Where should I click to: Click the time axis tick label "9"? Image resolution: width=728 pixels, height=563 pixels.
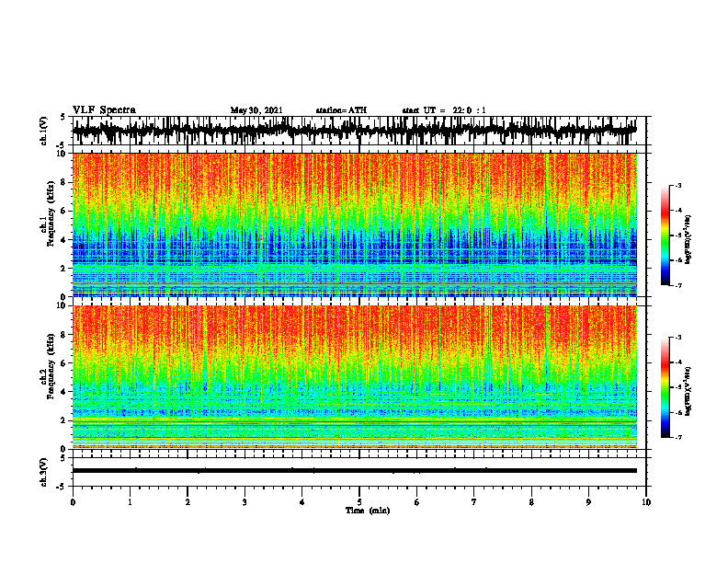coord(588,502)
